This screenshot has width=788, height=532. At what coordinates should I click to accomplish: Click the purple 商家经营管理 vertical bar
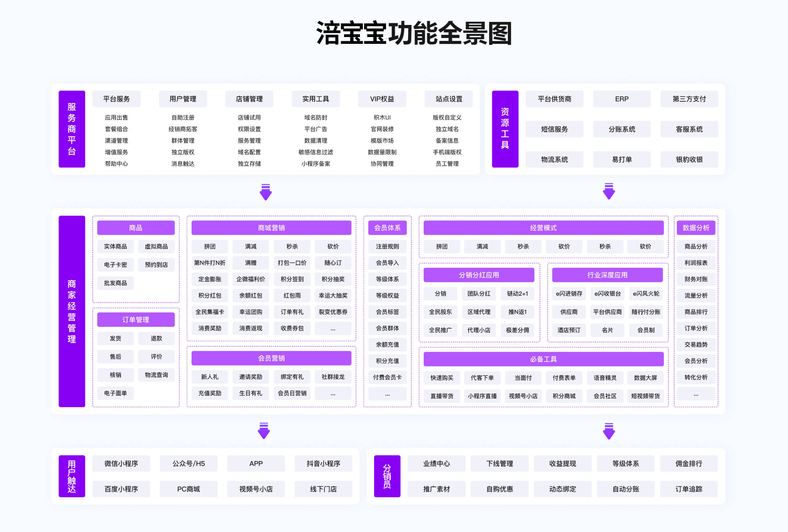(x=72, y=312)
